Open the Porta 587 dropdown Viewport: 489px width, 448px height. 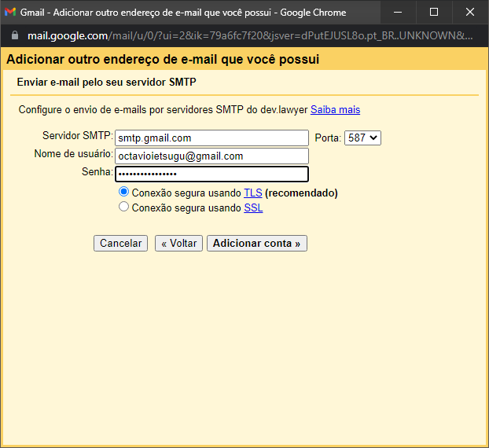362,138
